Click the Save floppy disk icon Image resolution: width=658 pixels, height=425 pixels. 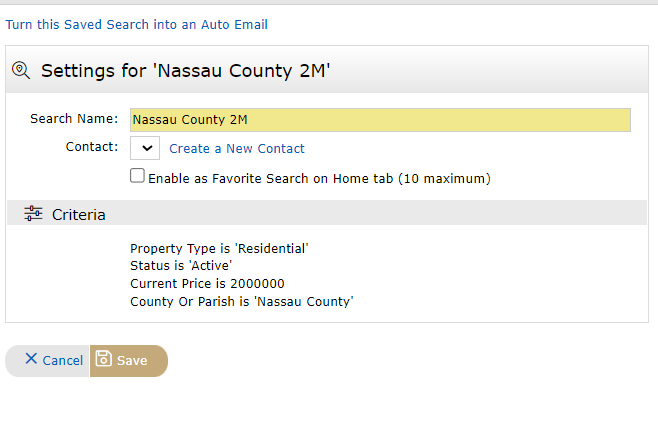coord(104,359)
